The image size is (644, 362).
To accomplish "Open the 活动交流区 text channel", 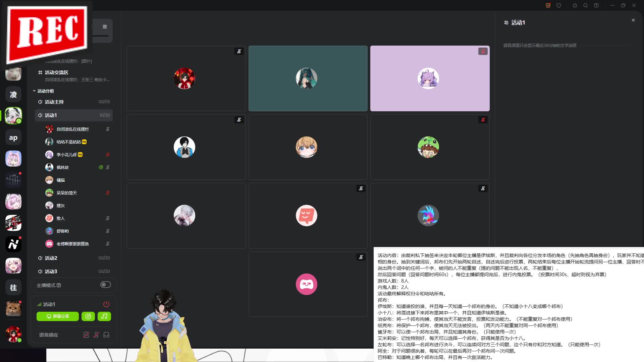I will [x=56, y=72].
